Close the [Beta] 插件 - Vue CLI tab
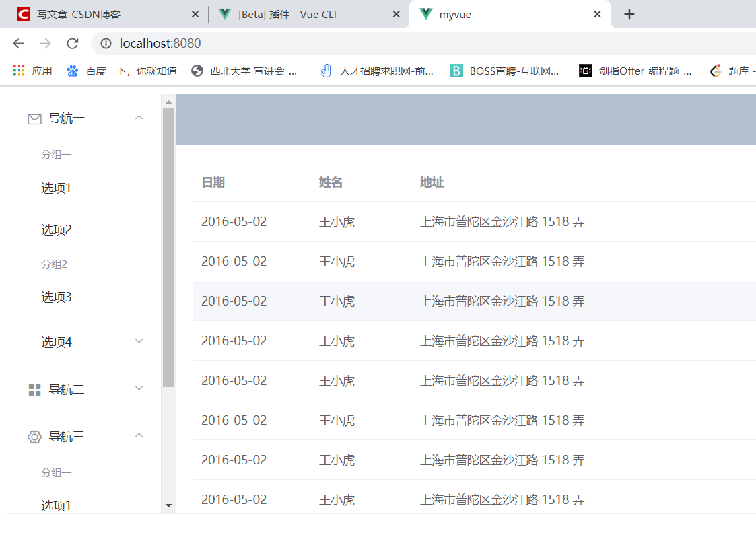Image resolution: width=756 pixels, height=535 pixels. (x=397, y=14)
